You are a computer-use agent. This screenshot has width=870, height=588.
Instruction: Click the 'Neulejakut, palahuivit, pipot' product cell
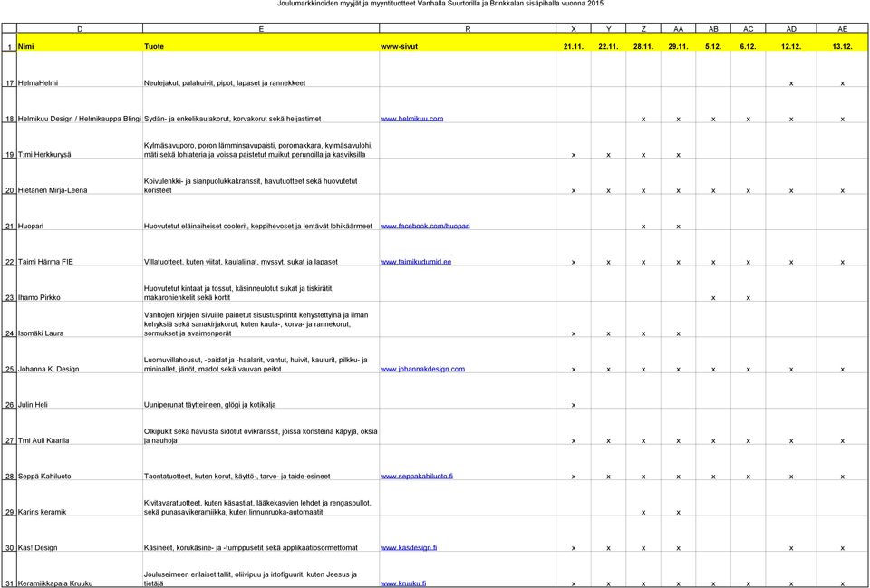point(261,70)
